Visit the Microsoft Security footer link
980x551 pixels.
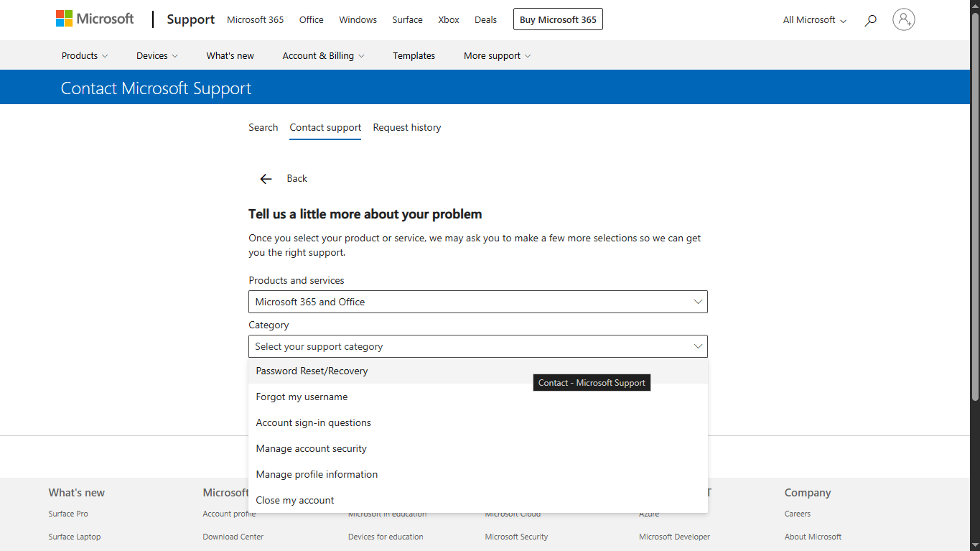coord(516,537)
